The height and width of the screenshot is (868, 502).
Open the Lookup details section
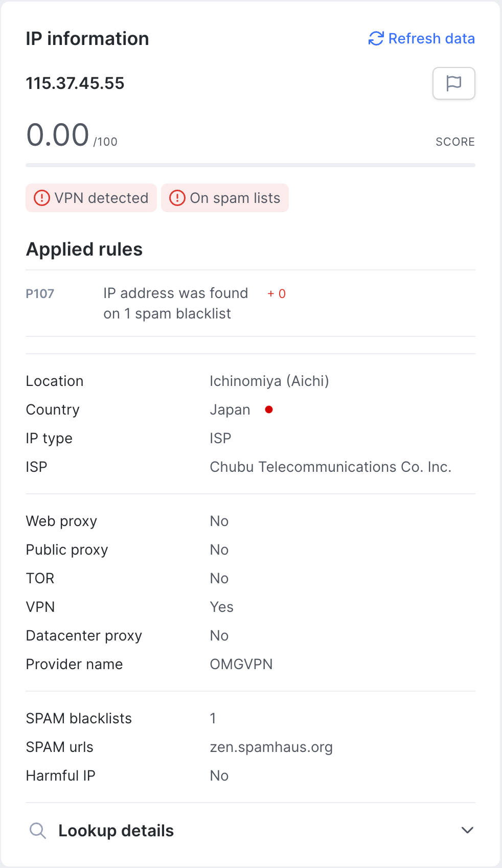(250, 831)
